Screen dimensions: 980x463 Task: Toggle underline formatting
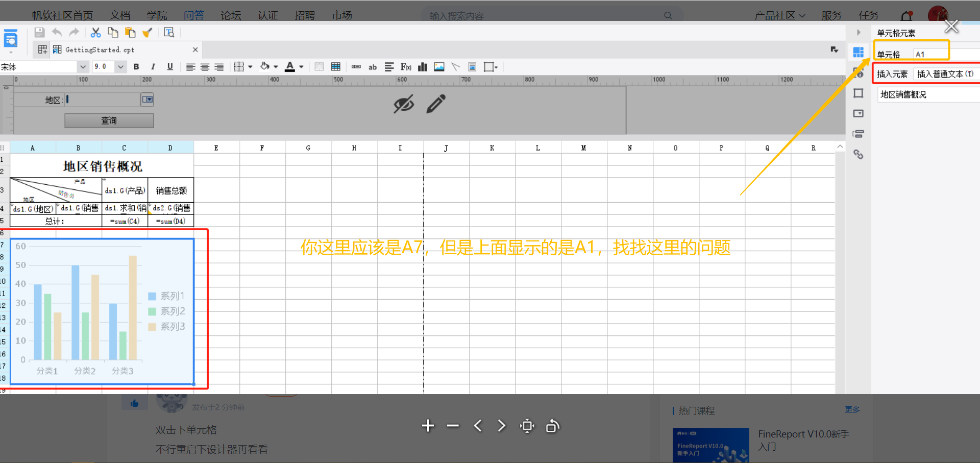pos(170,67)
